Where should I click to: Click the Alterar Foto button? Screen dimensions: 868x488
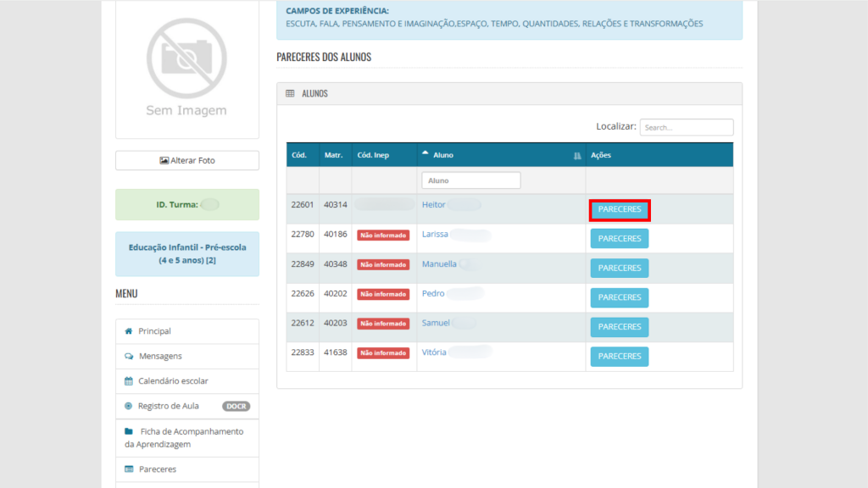[187, 160]
